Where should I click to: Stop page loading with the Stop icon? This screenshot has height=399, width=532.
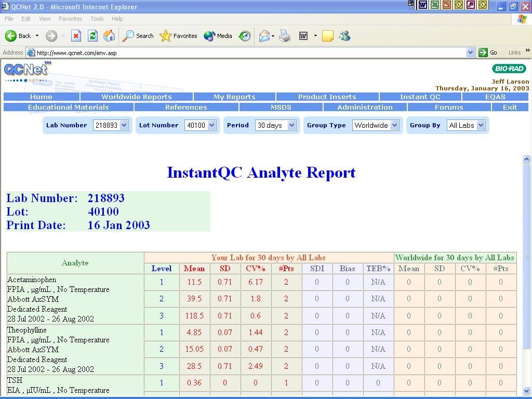76,36
